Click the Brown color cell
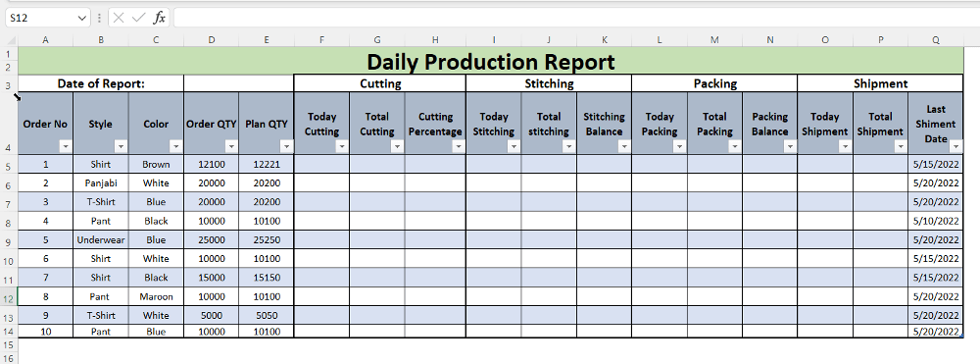Image resolution: width=980 pixels, height=364 pixels. coord(156,165)
